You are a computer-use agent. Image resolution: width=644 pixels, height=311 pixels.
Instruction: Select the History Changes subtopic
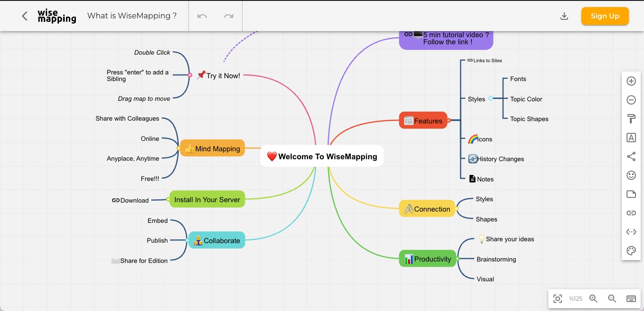(496, 159)
